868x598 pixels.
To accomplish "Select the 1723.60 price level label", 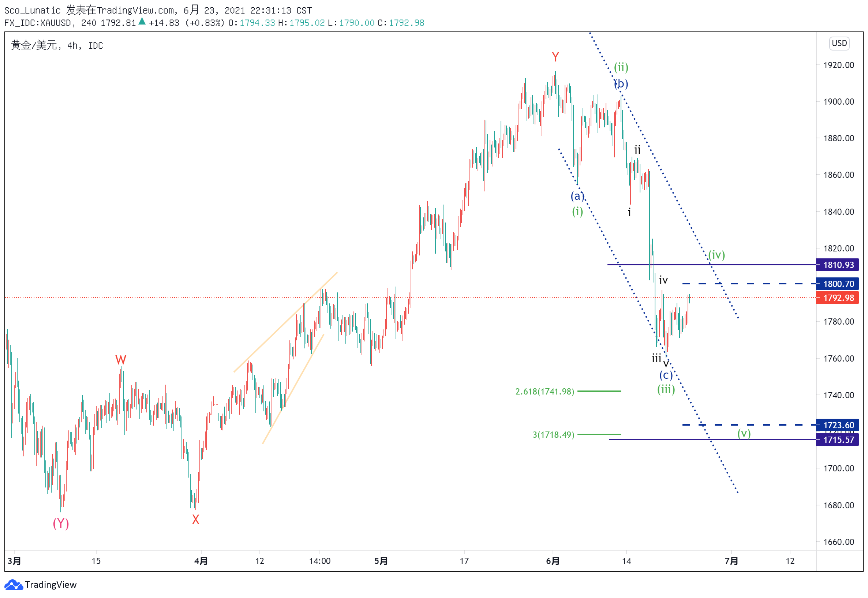I will coord(838,425).
